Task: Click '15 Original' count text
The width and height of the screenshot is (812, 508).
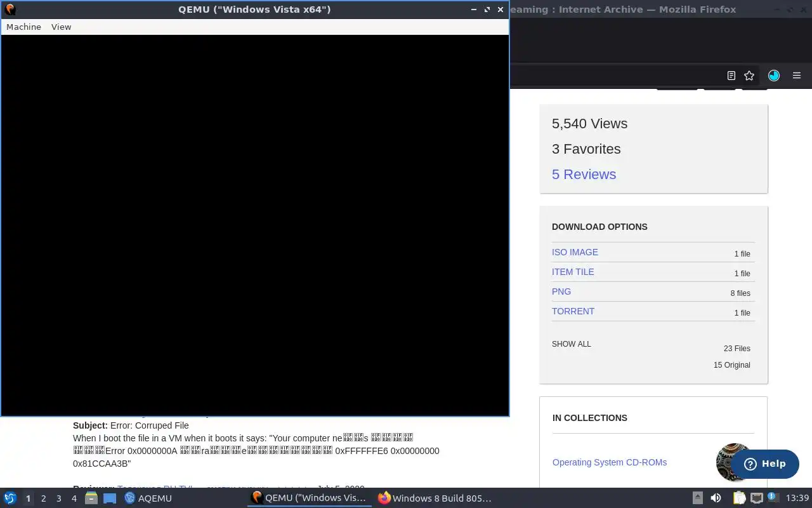Action: [x=732, y=365]
